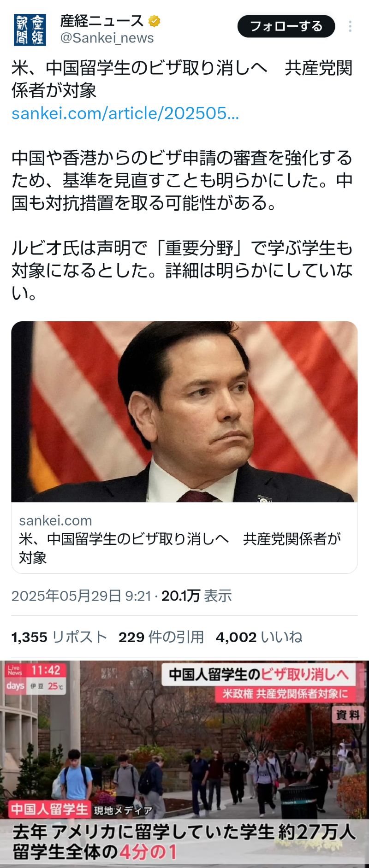Click the 資料 label in TV image
The width and height of the screenshot is (369, 868).
tap(348, 715)
